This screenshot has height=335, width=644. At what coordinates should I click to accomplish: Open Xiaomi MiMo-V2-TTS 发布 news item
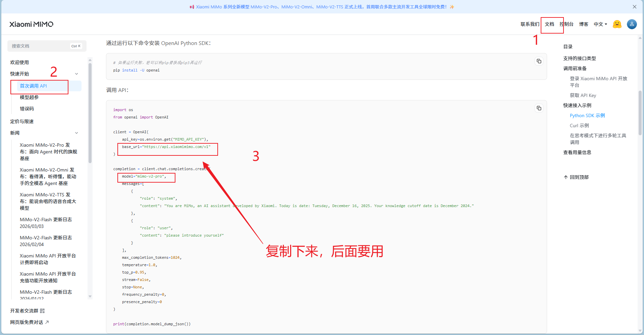point(48,201)
